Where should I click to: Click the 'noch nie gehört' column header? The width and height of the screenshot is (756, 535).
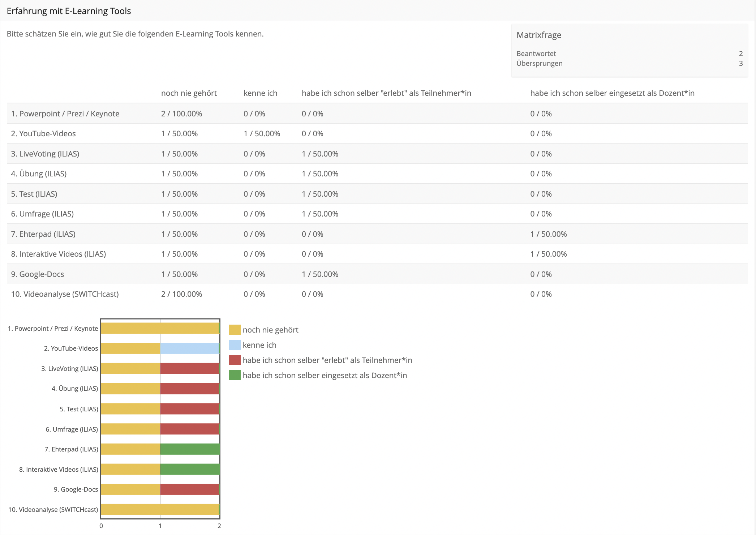[189, 93]
